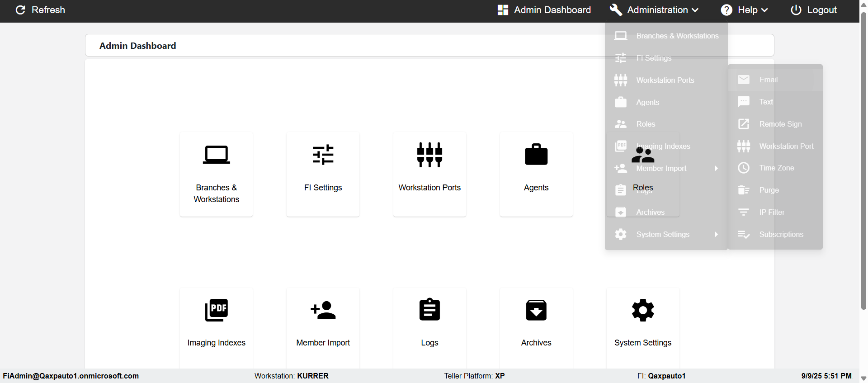The image size is (868, 383).
Task: Click the Logout power icon
Action: 796,10
